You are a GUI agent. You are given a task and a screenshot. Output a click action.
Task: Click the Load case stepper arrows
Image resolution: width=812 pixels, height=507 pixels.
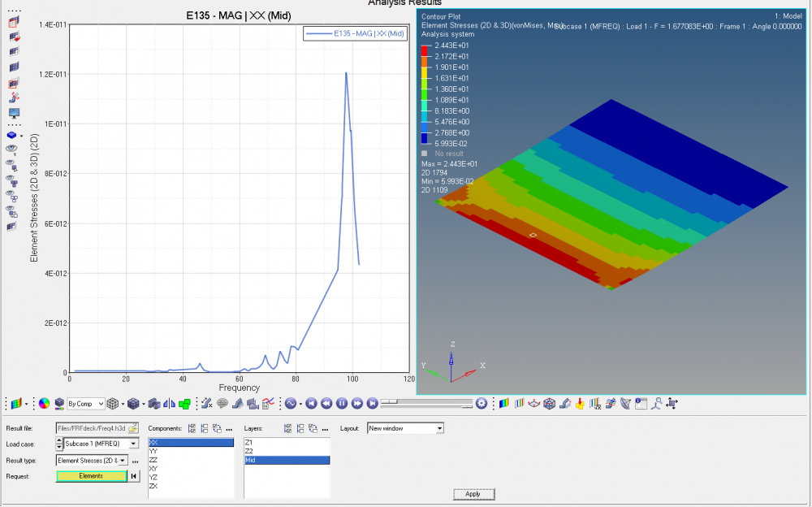pos(59,444)
